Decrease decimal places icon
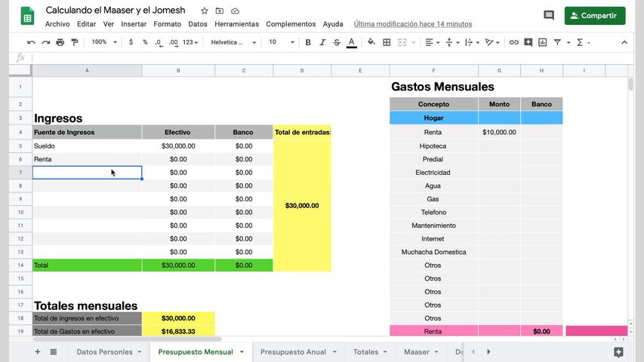This screenshot has height=362, width=644. (x=159, y=42)
